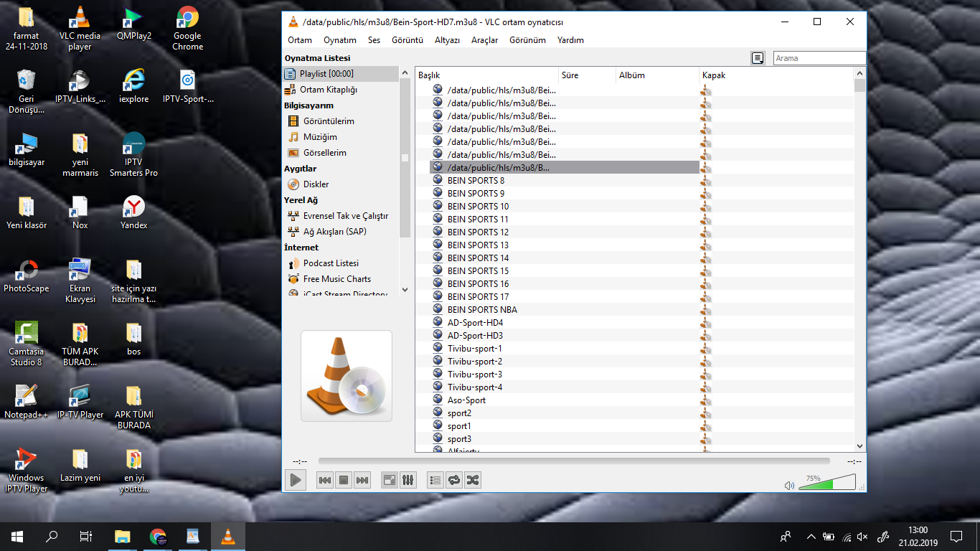Open Geri Dönüşüm recycle bin icon
Image resolution: width=980 pixels, height=551 pixels.
26,92
